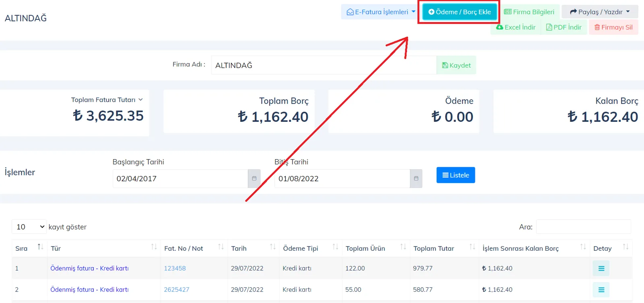This screenshot has width=644, height=303.
Task: Open the Başlangıç Tarihi calendar icon
Action: [x=254, y=178]
